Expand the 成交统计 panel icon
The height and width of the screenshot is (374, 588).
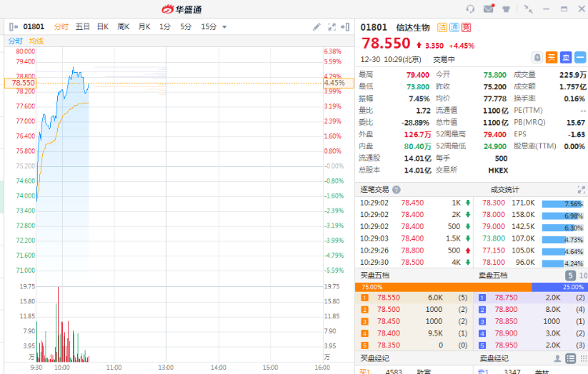tap(581, 189)
